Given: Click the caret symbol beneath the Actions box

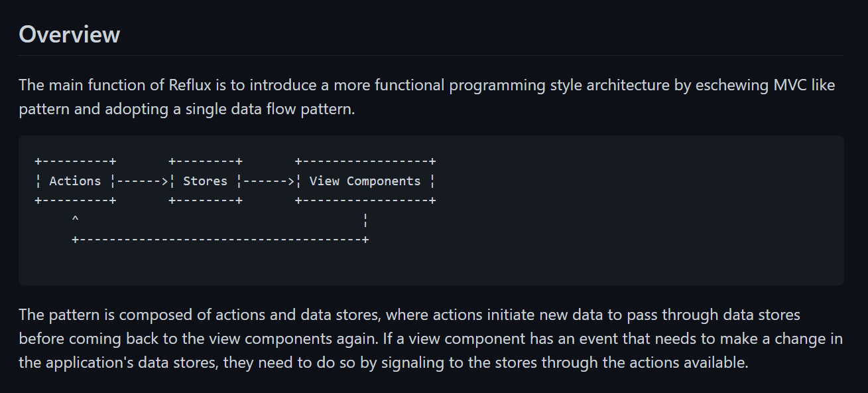Looking at the screenshot, I should point(76,218).
